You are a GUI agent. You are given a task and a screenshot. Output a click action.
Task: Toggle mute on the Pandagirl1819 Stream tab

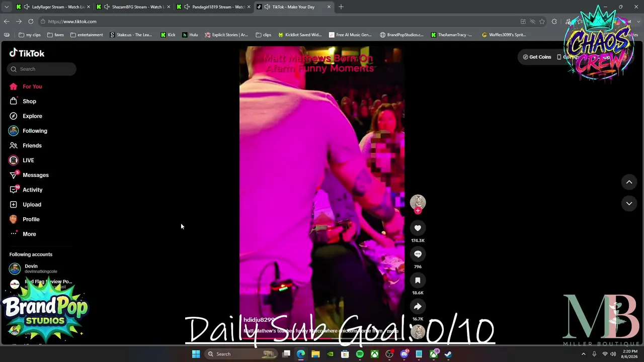[x=187, y=7]
